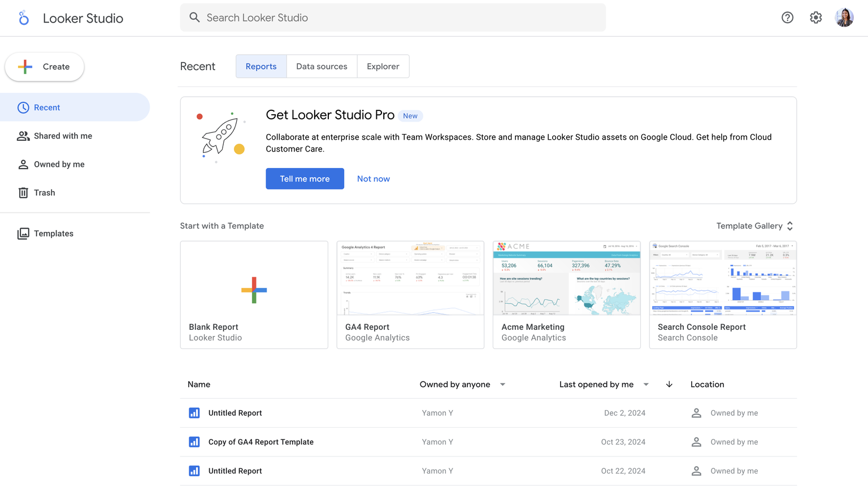Switch to the Explorer tab
Image resolution: width=868 pixels, height=491 pixels.
383,66
